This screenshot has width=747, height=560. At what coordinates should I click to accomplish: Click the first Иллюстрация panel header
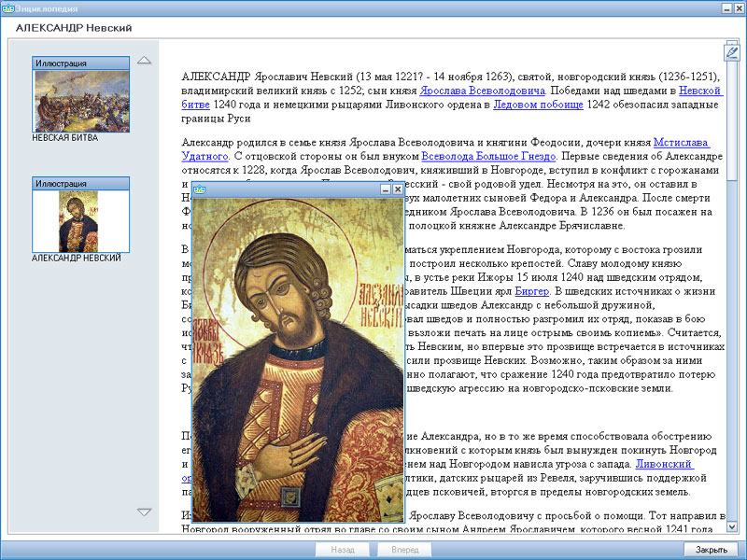pyautogui.click(x=81, y=63)
